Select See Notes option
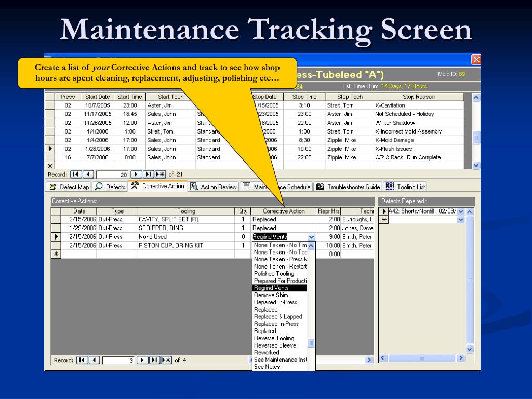This screenshot has width=532, height=399. click(280, 367)
